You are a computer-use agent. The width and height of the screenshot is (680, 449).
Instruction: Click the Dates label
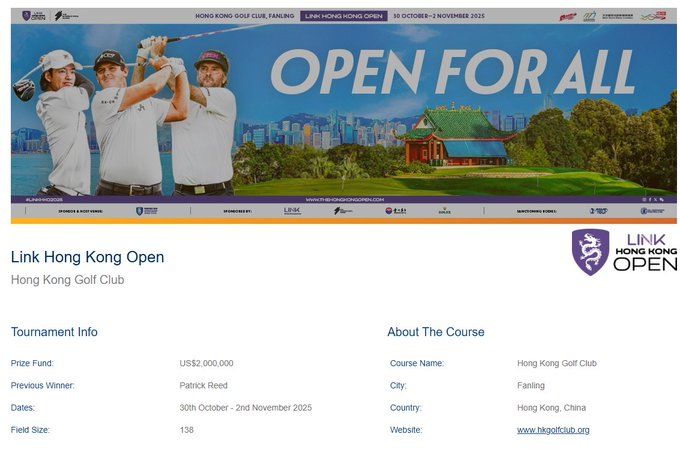[x=23, y=408]
